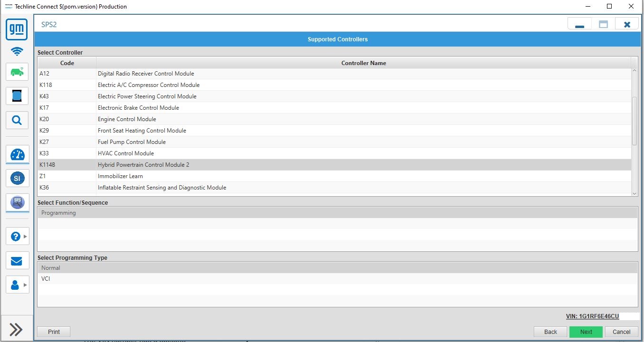Select the SPS programming icon

[x=17, y=202]
